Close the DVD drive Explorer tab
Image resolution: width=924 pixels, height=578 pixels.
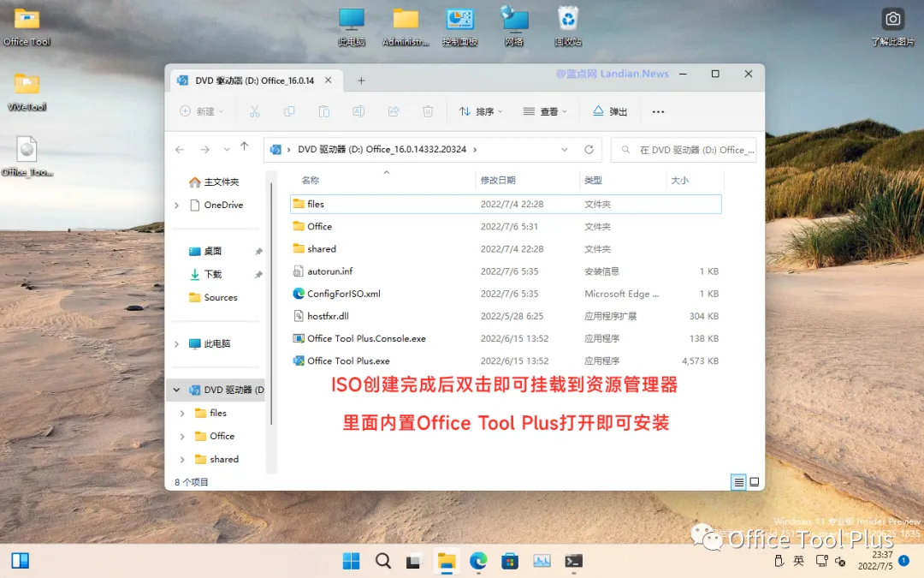[x=329, y=80]
